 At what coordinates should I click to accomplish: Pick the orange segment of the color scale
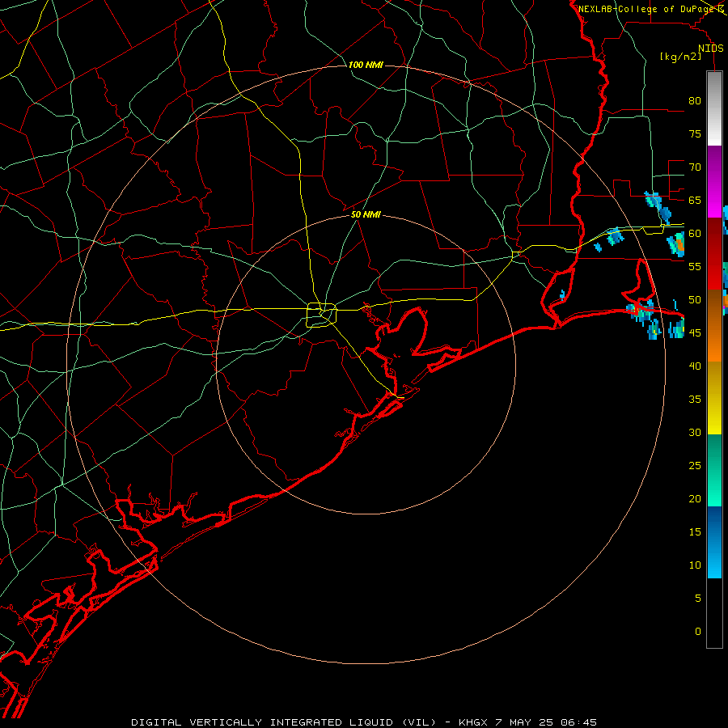[714, 325]
